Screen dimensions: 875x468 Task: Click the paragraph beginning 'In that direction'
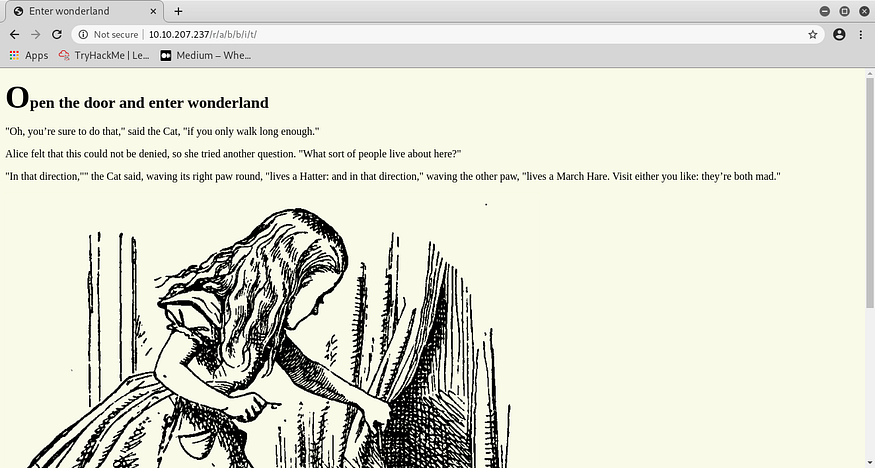(x=393, y=176)
